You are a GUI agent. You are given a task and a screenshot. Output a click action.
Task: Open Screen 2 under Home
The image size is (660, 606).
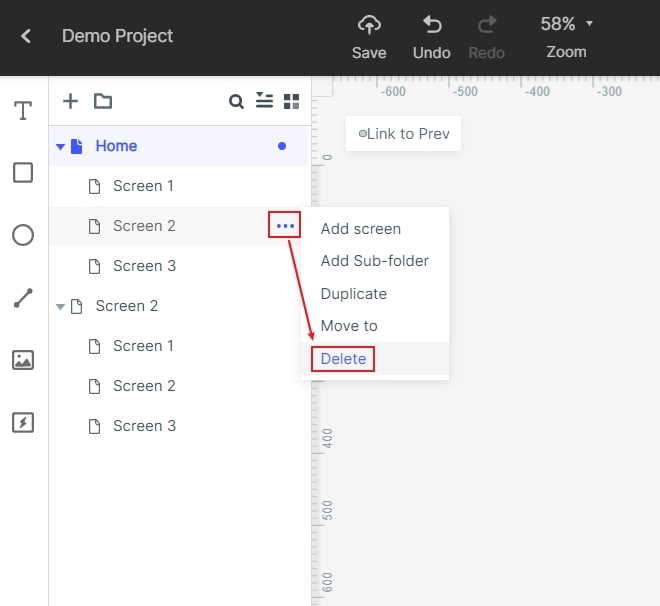[x=178, y=226]
